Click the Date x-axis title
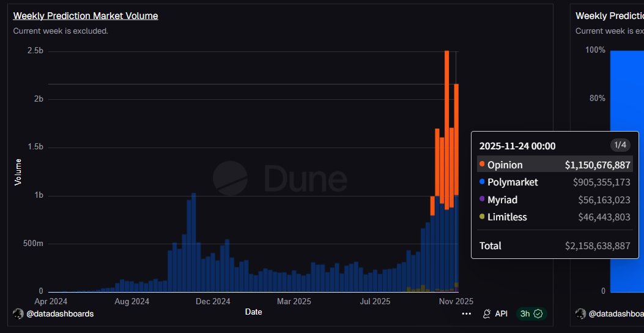The height and width of the screenshot is (333, 644). point(253,312)
